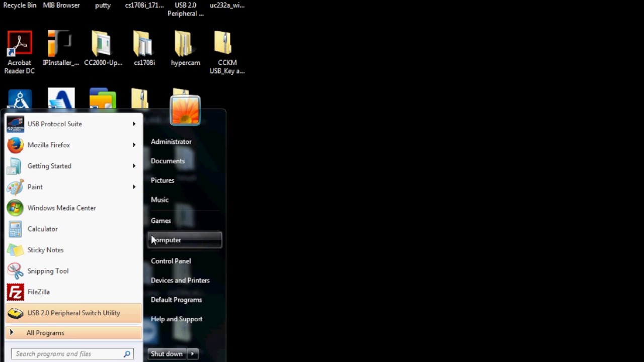
Task: Show All Programs list
Action: click(45, 333)
